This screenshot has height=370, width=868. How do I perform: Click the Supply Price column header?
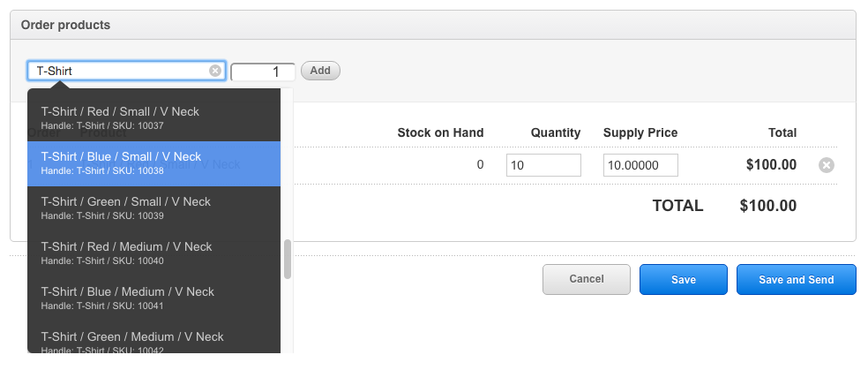pyautogui.click(x=640, y=133)
